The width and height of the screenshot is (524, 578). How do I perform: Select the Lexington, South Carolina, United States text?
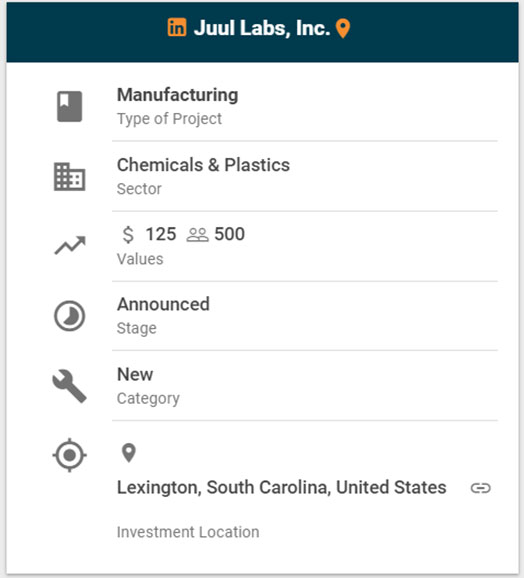[282, 488]
